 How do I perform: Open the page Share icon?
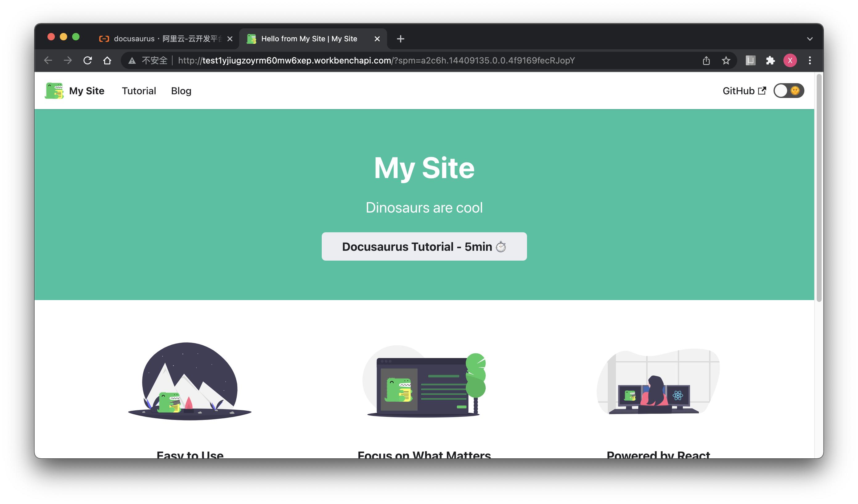(x=706, y=61)
